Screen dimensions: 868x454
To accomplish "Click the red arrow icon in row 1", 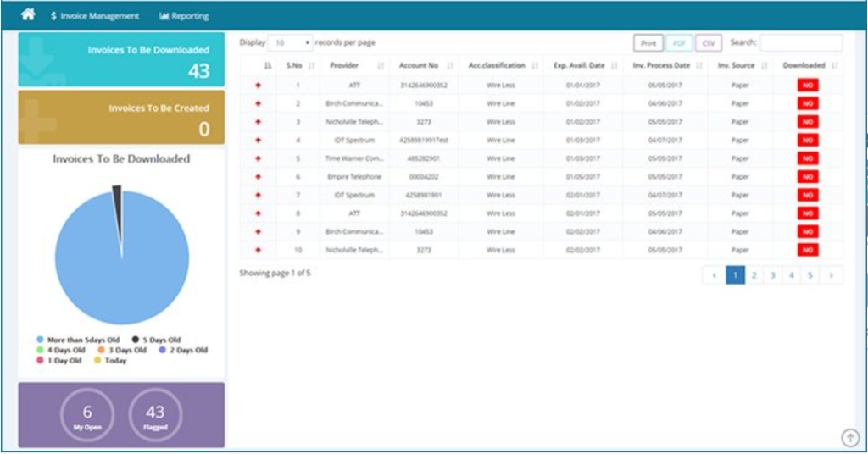I will point(258,86).
